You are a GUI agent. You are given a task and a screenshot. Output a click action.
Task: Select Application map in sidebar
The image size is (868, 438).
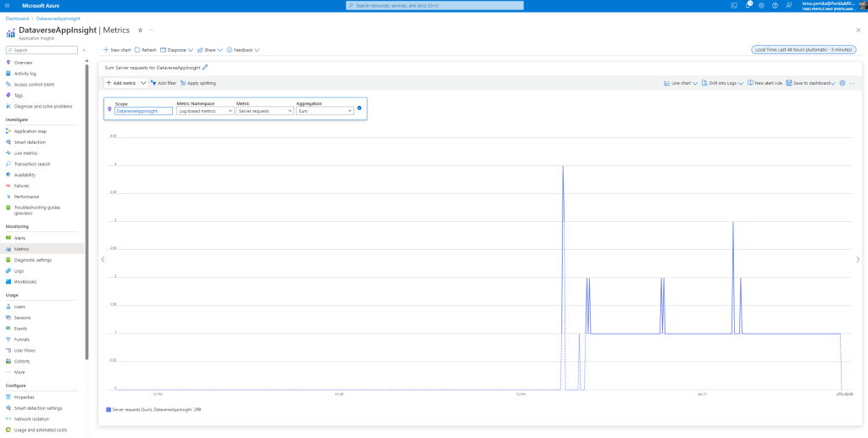[x=30, y=131]
